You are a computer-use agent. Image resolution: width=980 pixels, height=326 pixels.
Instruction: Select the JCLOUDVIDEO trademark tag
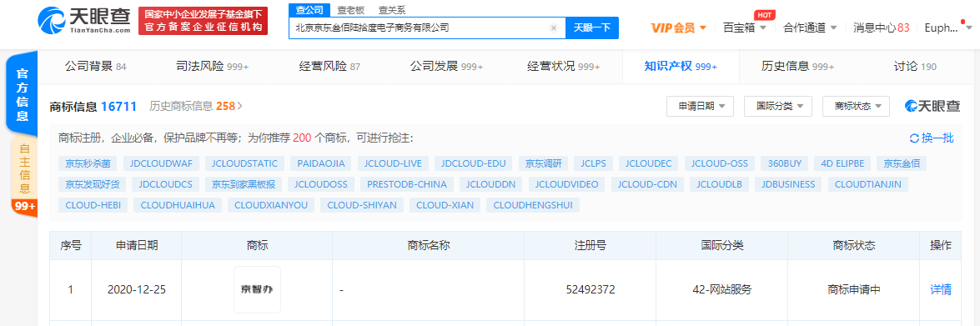click(567, 184)
